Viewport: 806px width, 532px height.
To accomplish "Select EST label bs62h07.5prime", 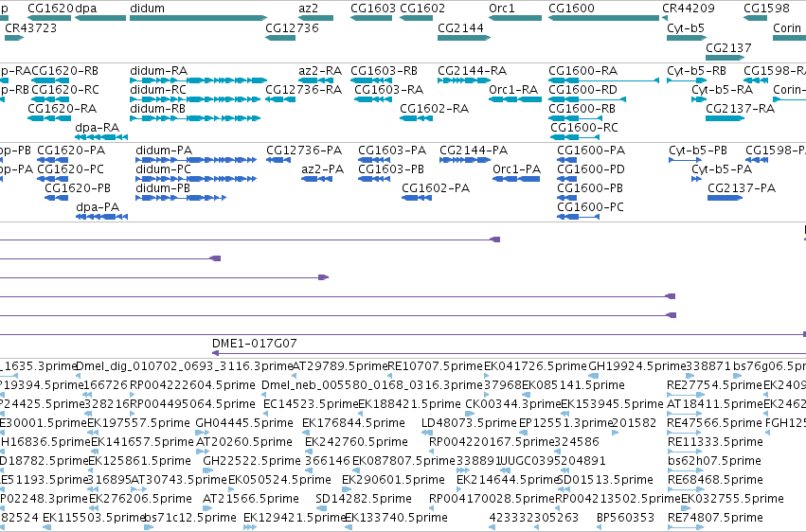I will (714, 461).
